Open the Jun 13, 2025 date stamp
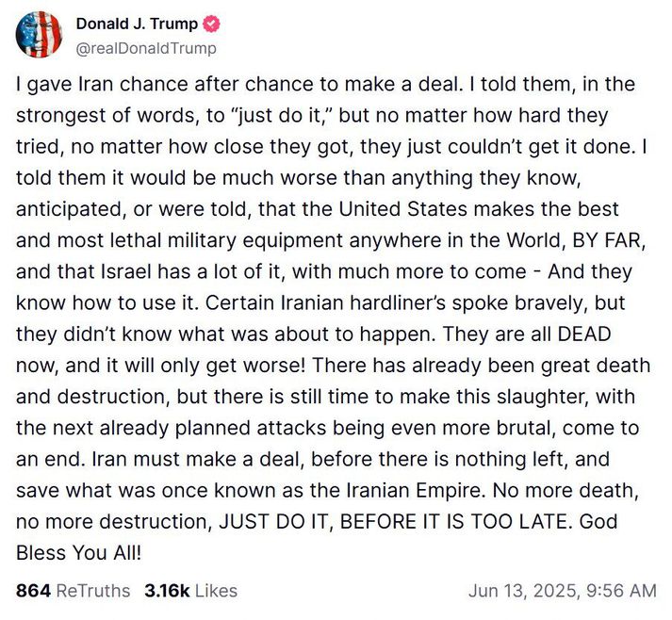The image size is (672, 620). [x=524, y=592]
